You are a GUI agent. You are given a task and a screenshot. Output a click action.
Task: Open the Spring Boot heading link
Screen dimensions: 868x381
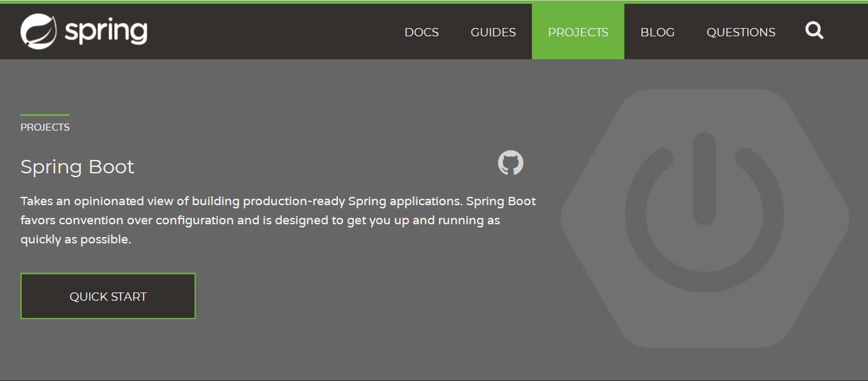77,167
